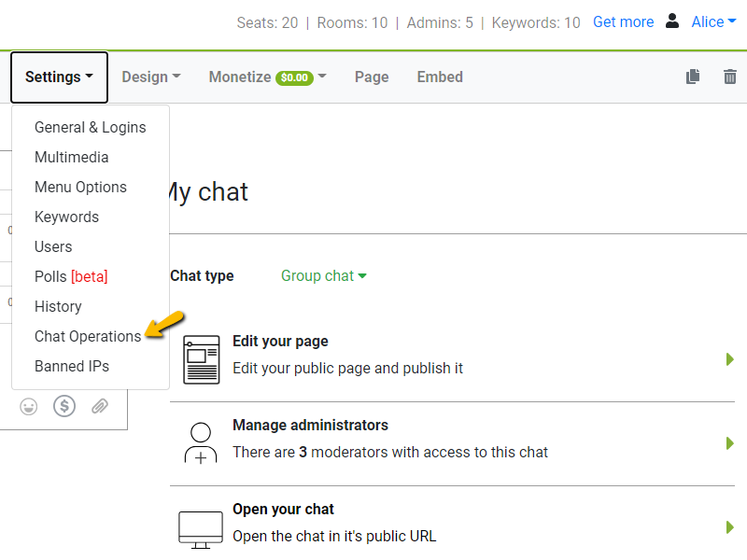Change chat type using the Group chat dropdown

click(323, 276)
